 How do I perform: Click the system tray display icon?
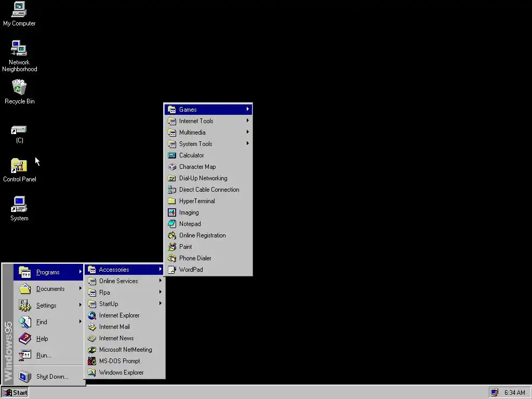[495, 393]
